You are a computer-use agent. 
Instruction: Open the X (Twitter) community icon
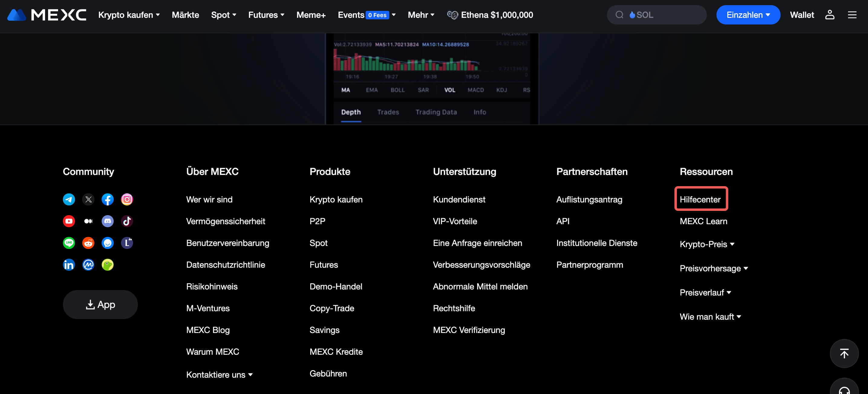click(88, 199)
